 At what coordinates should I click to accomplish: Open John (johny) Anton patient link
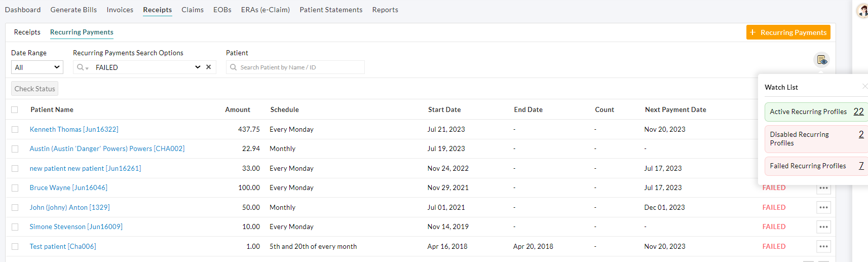(69, 207)
